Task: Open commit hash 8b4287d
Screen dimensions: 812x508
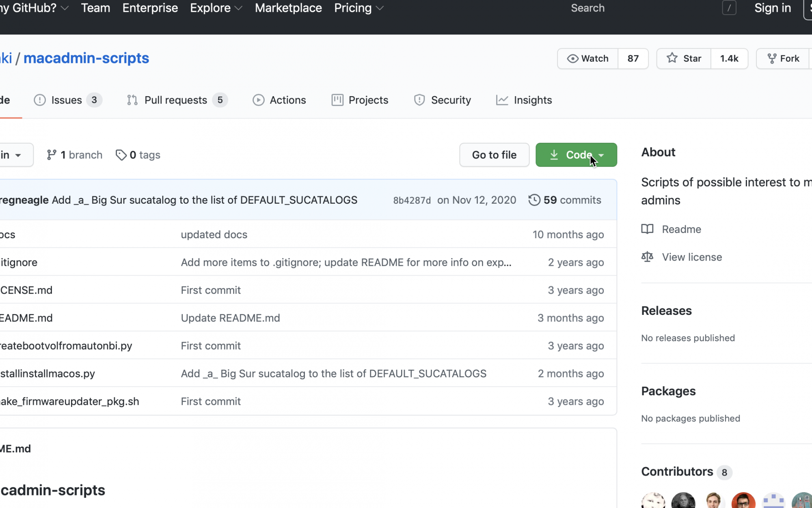Action: click(412, 200)
